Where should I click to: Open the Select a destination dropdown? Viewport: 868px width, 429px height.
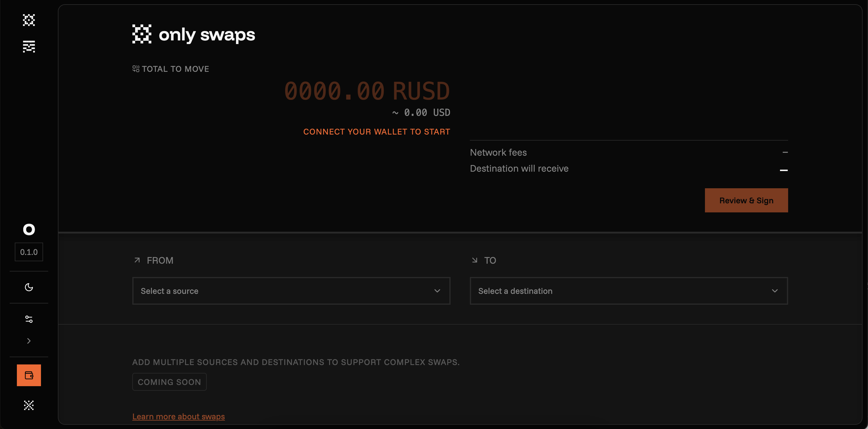tap(628, 291)
